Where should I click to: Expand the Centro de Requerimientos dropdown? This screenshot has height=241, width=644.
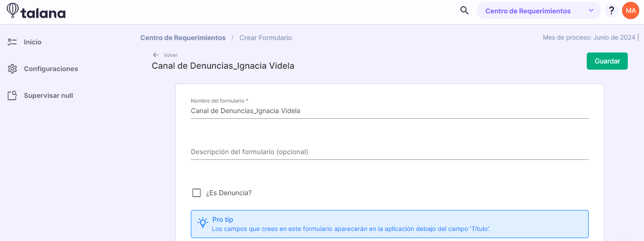[539, 10]
